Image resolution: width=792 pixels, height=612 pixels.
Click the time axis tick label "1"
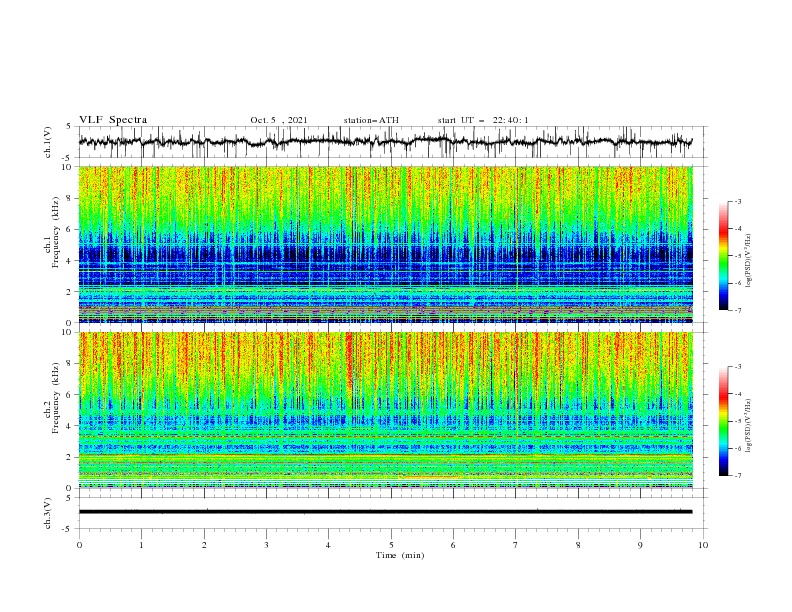click(141, 545)
